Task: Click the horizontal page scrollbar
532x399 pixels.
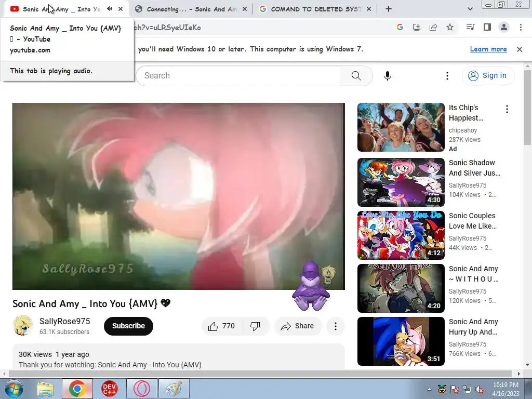Action: point(260,374)
